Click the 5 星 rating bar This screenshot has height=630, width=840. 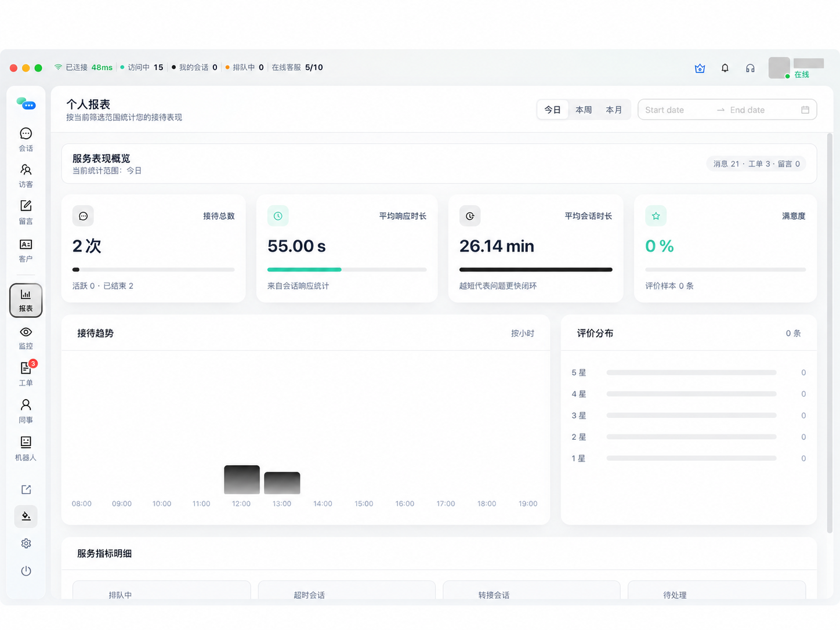(x=691, y=372)
